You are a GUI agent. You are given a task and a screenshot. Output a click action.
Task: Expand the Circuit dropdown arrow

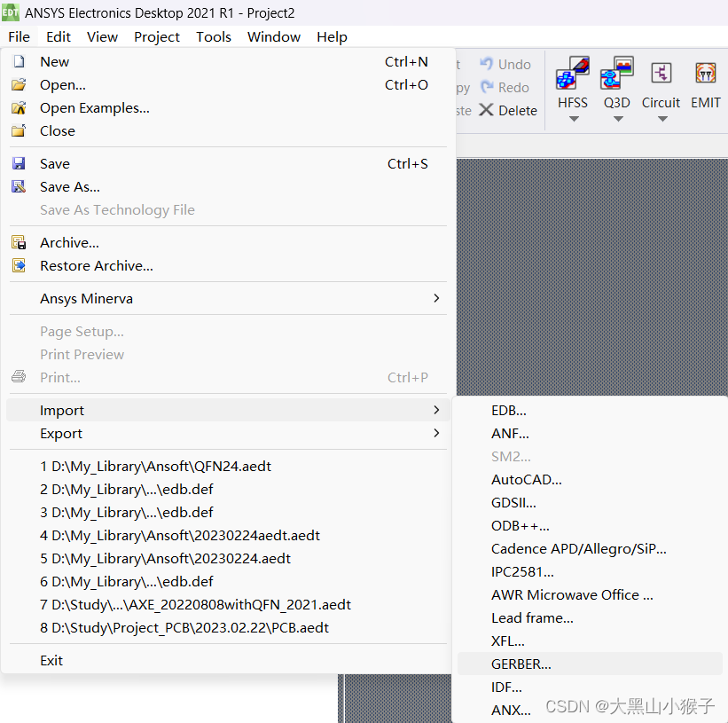click(x=662, y=119)
